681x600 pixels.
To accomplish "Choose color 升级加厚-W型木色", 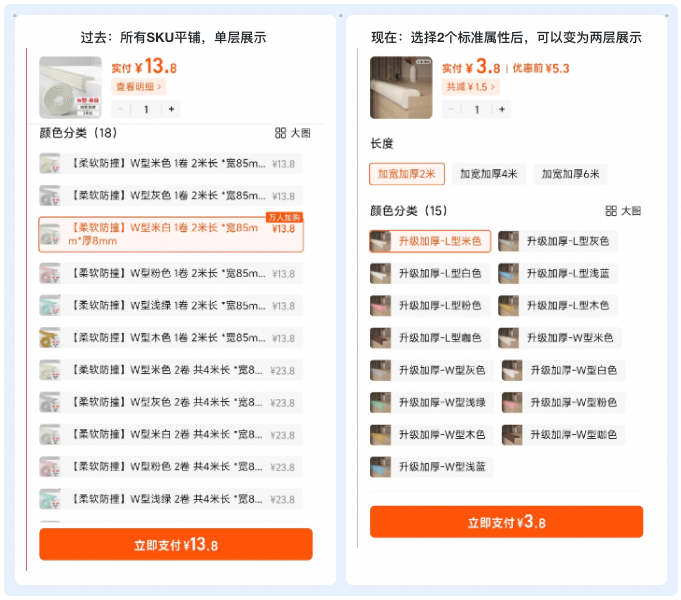I will 432,434.
